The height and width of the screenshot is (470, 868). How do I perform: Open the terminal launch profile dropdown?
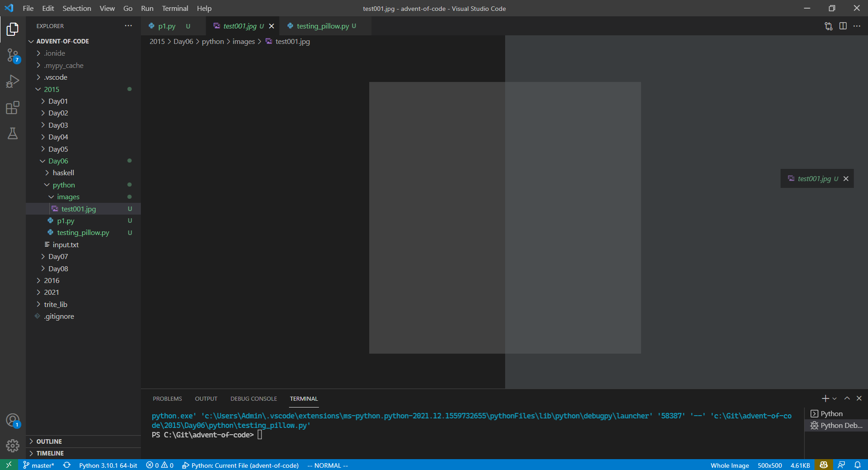coord(834,398)
